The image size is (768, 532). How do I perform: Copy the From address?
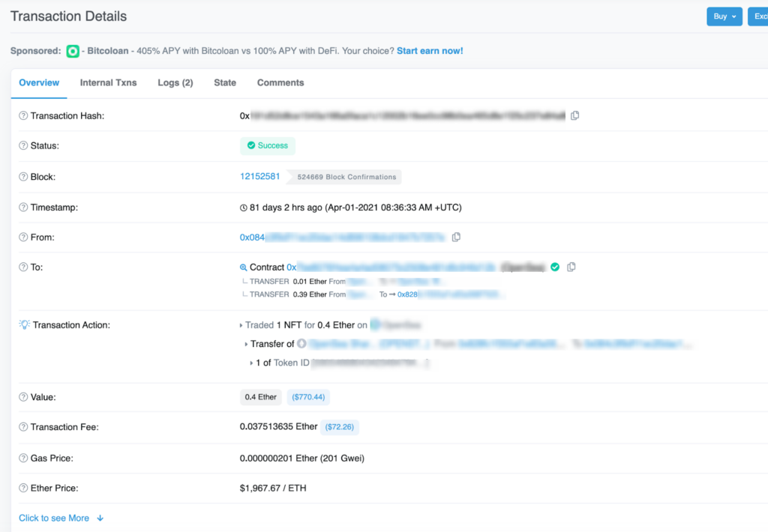click(x=456, y=238)
